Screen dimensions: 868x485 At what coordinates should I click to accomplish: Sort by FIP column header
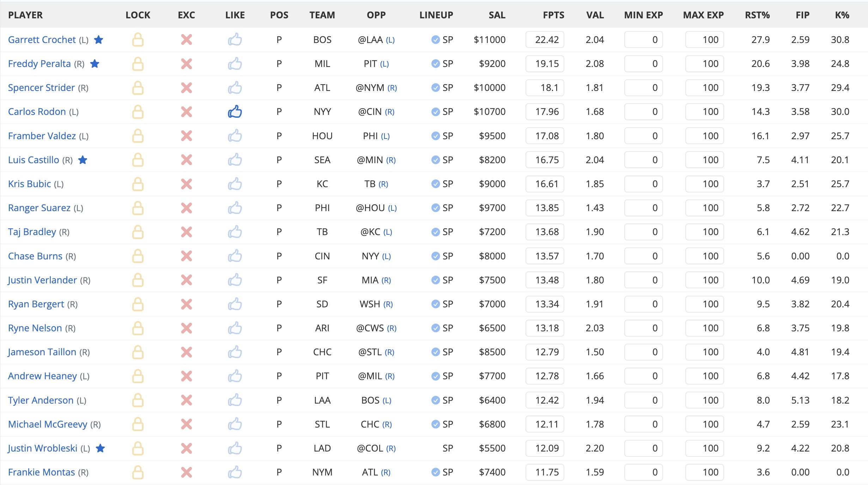point(802,15)
